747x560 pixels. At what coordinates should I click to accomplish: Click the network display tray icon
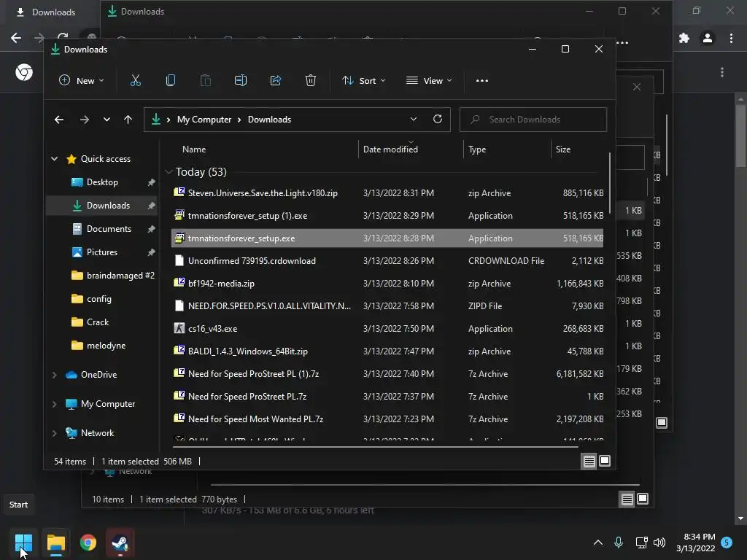click(x=641, y=542)
